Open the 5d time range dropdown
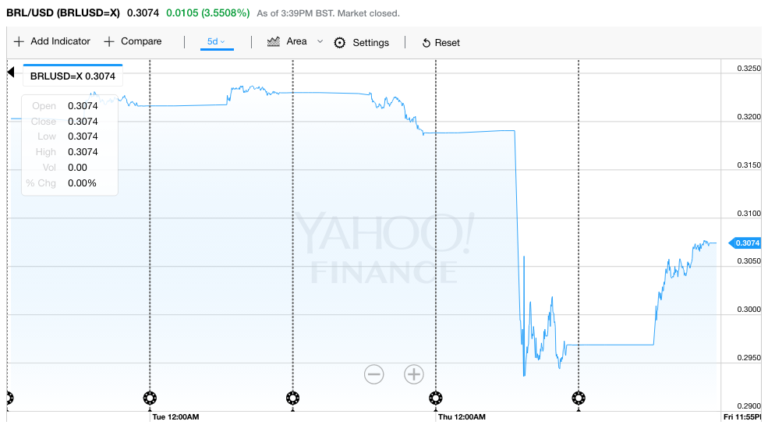 pyautogui.click(x=217, y=42)
